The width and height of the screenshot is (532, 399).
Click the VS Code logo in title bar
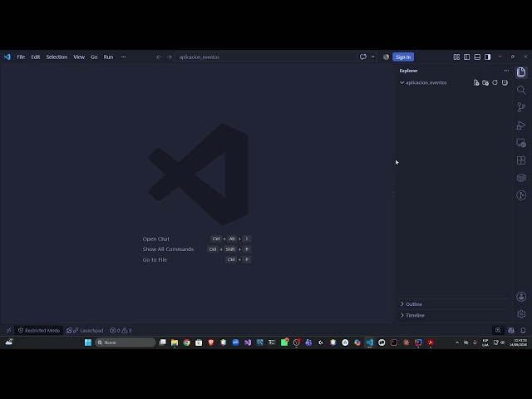pyautogui.click(x=7, y=57)
